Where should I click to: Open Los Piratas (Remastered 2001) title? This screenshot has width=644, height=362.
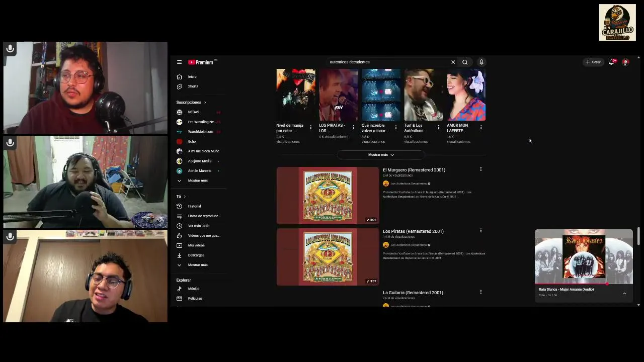pyautogui.click(x=413, y=231)
